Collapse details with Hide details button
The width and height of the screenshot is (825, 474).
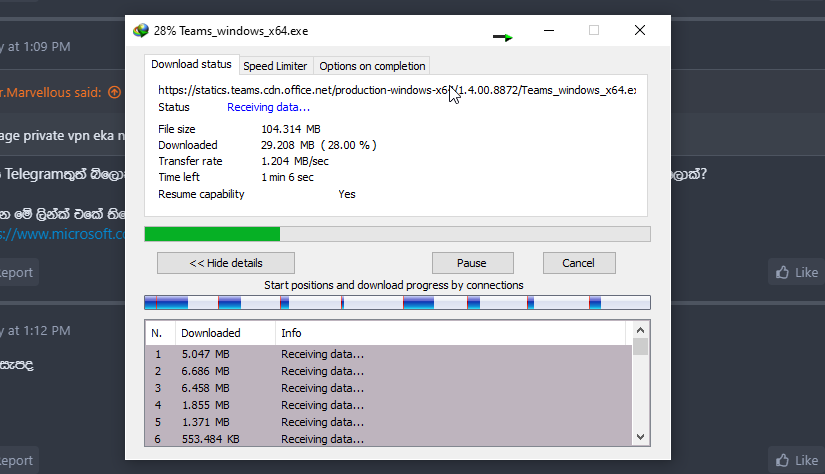[226, 263]
